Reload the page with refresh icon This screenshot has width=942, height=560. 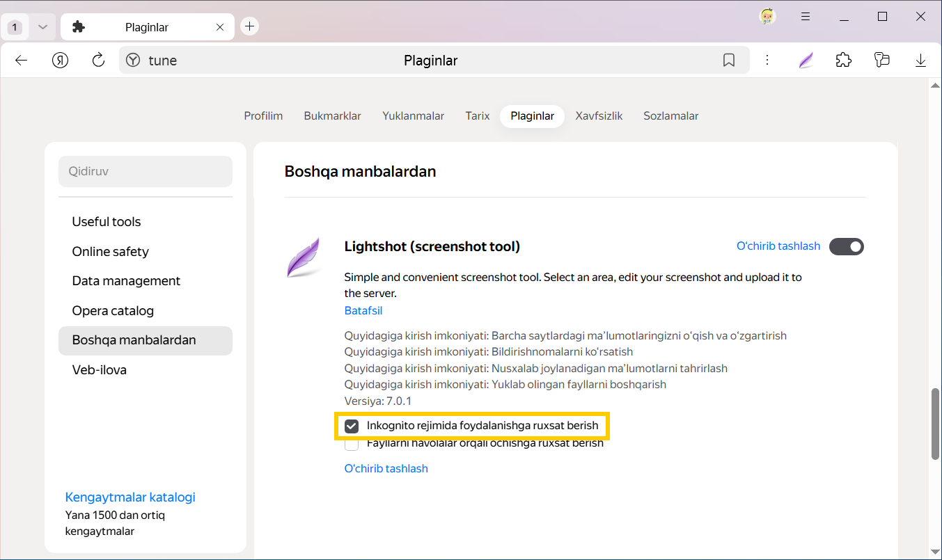(x=98, y=61)
